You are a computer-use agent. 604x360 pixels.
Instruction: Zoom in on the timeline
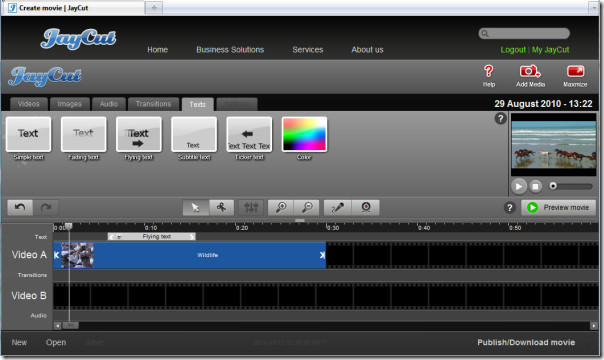[x=281, y=208]
